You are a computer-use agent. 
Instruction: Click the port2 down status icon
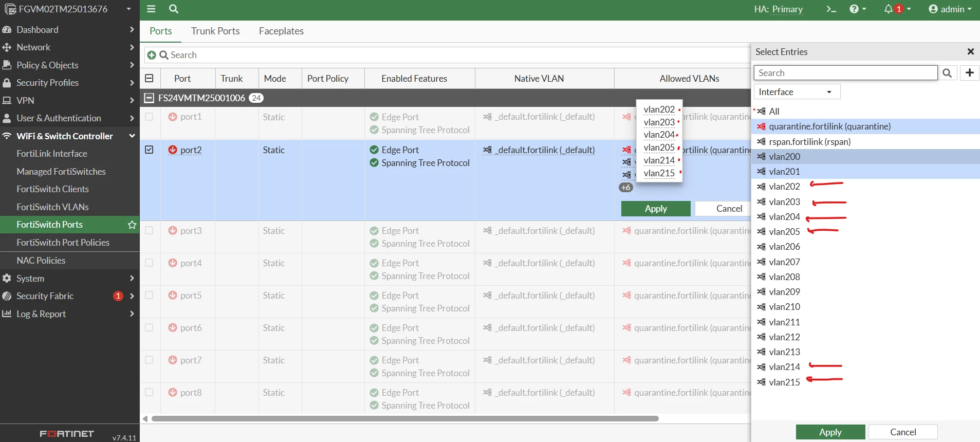tap(173, 150)
